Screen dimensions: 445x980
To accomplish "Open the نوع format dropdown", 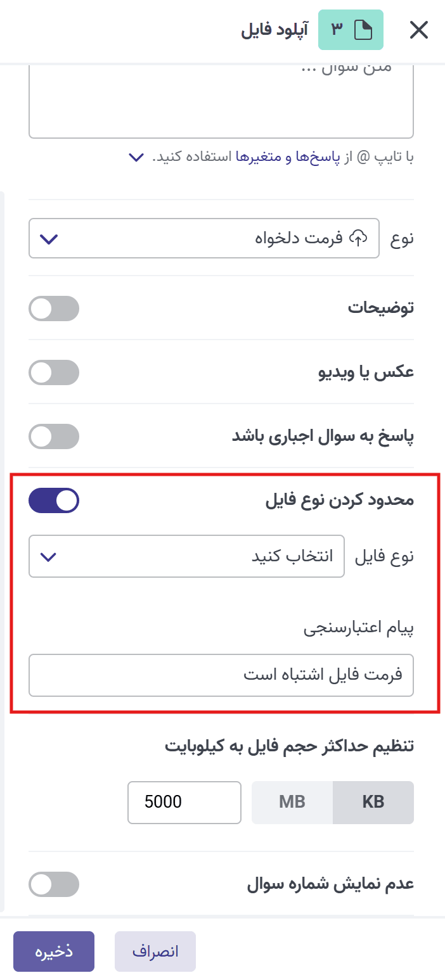I will click(x=203, y=238).
